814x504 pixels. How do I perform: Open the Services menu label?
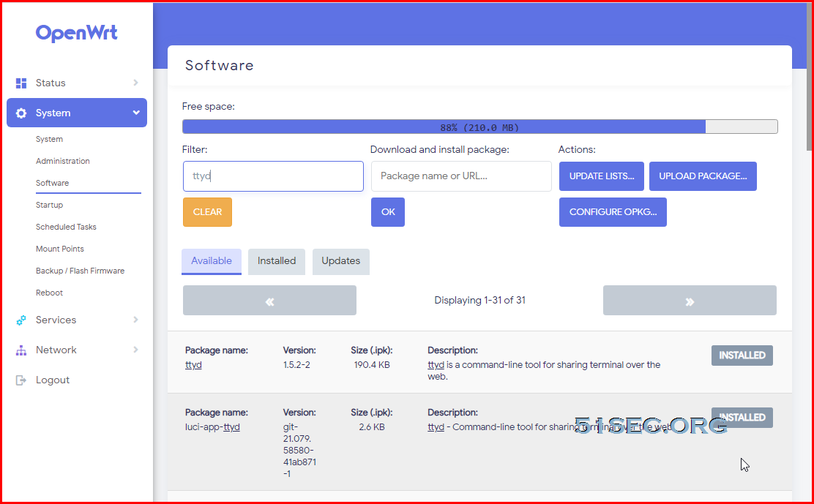click(56, 320)
